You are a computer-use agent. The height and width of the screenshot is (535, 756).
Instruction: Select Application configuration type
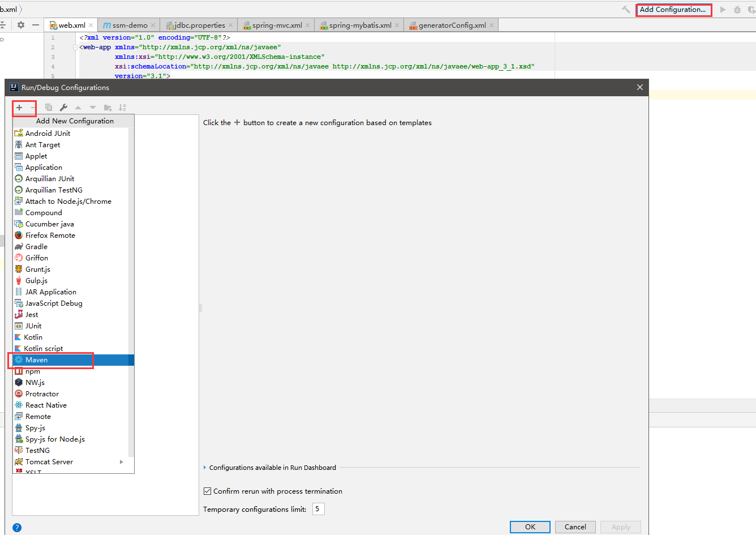pos(71,168)
